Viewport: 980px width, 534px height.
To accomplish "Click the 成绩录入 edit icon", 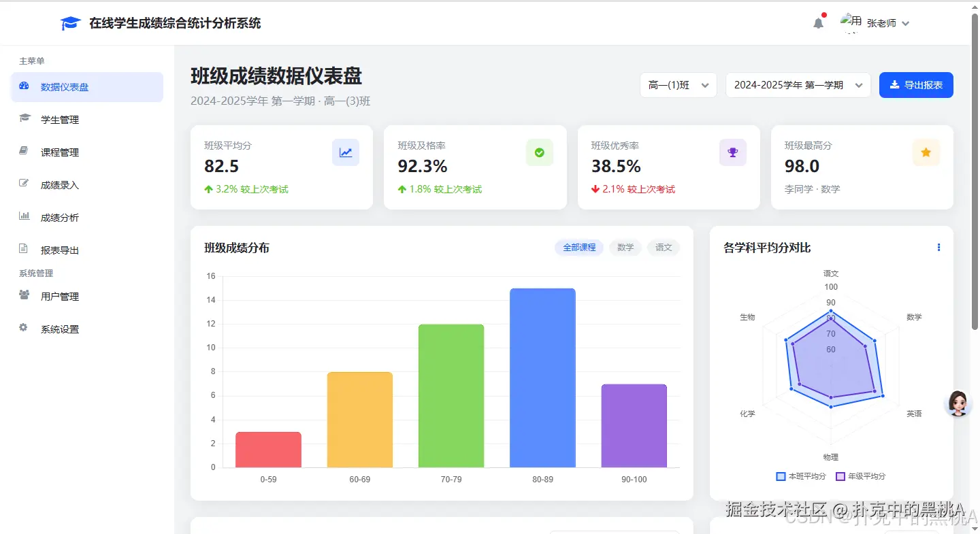I will (x=24, y=184).
